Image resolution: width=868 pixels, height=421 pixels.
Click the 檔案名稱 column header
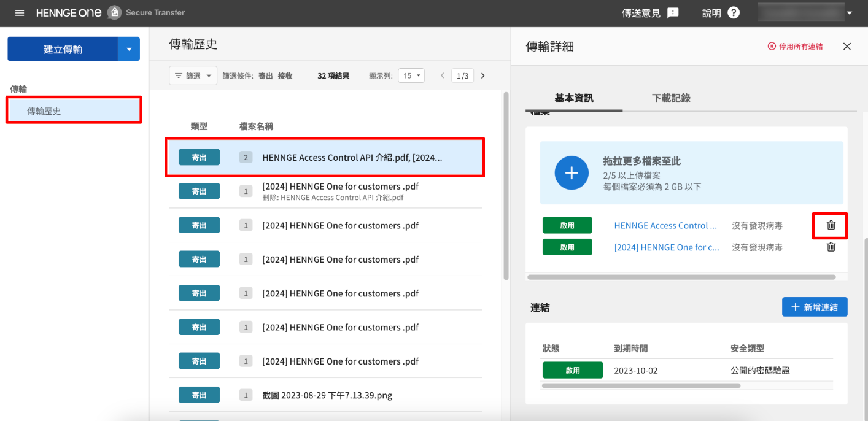pyautogui.click(x=256, y=126)
